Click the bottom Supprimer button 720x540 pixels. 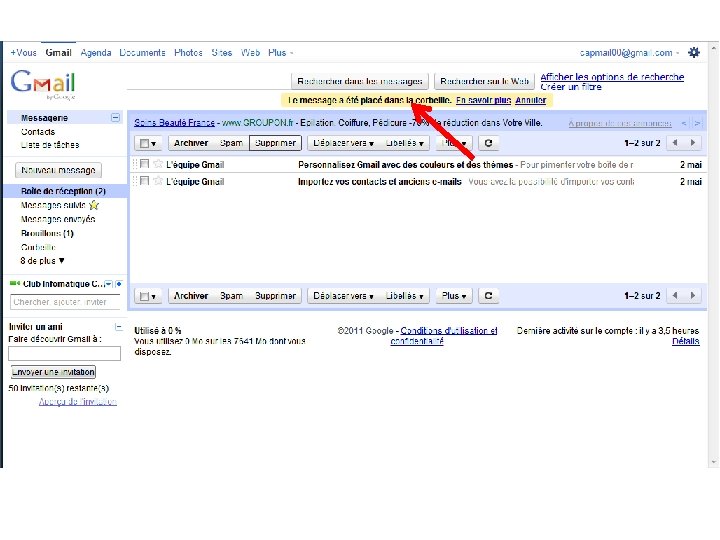click(x=275, y=296)
